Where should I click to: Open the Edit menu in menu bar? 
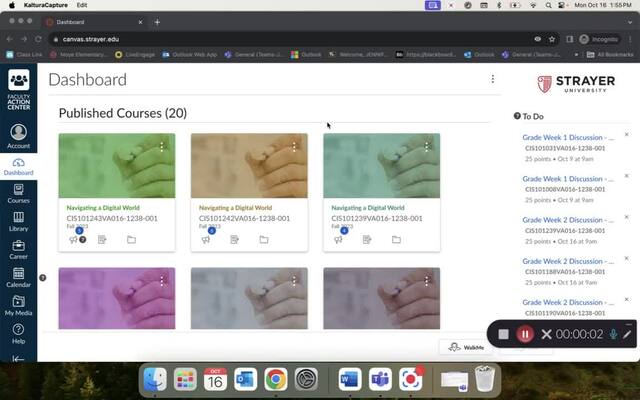click(82, 5)
